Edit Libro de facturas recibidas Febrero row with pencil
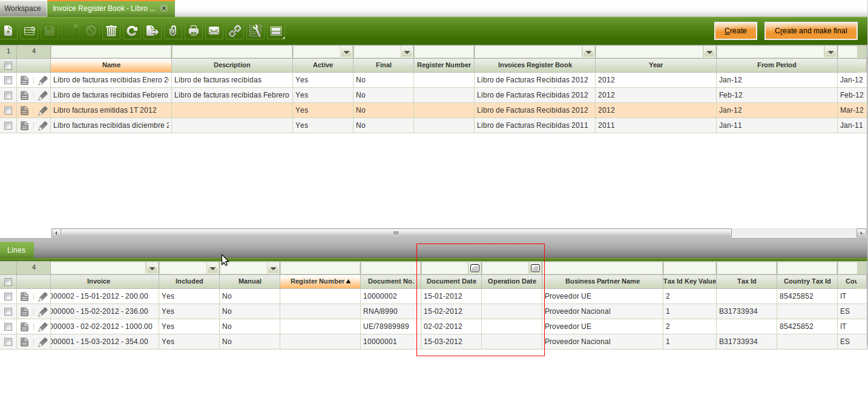This screenshot has height=418, width=868. tap(42, 95)
